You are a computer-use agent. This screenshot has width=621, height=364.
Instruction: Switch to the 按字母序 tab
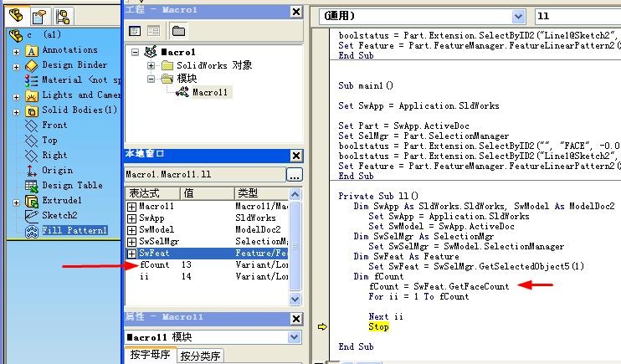(x=150, y=355)
